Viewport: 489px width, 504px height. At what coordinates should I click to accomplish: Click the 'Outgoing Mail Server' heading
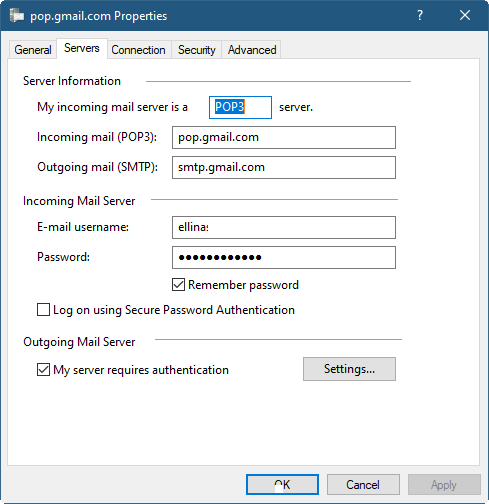[x=79, y=342]
